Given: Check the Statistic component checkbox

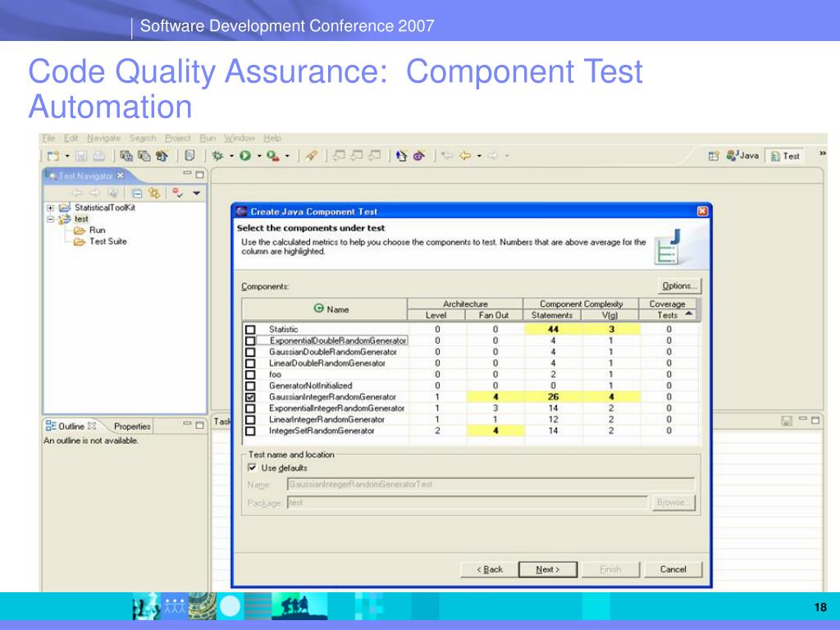Looking at the screenshot, I should pyautogui.click(x=250, y=330).
